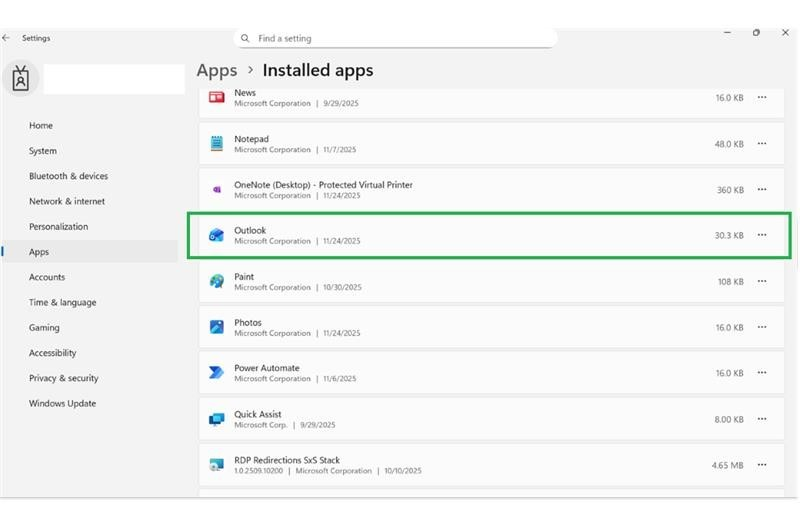Image resolution: width=800 pixels, height=505 pixels.
Task: Open the three-dot menu for Paint
Action: [x=762, y=281]
